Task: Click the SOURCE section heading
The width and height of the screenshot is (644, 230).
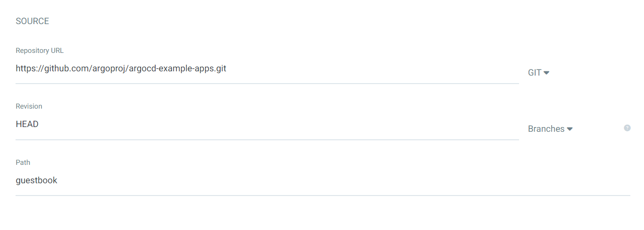Action: 33,21
